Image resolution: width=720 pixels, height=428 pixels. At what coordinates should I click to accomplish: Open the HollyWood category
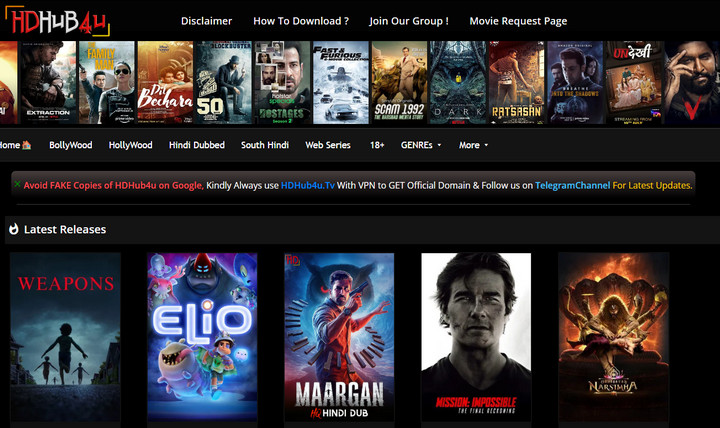[x=130, y=145]
